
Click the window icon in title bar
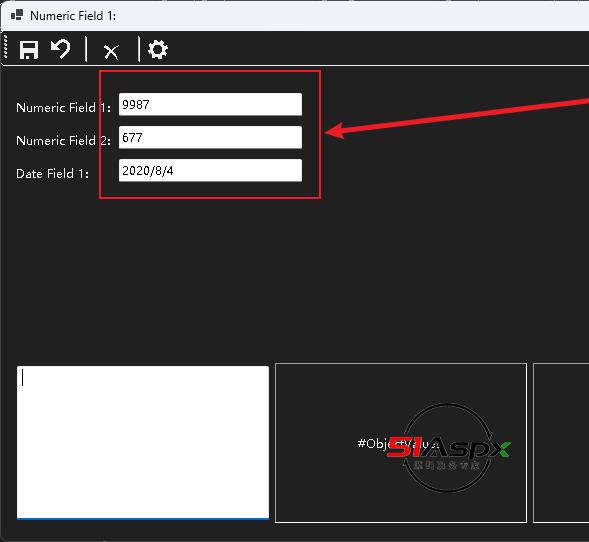pyautogui.click(x=17, y=15)
